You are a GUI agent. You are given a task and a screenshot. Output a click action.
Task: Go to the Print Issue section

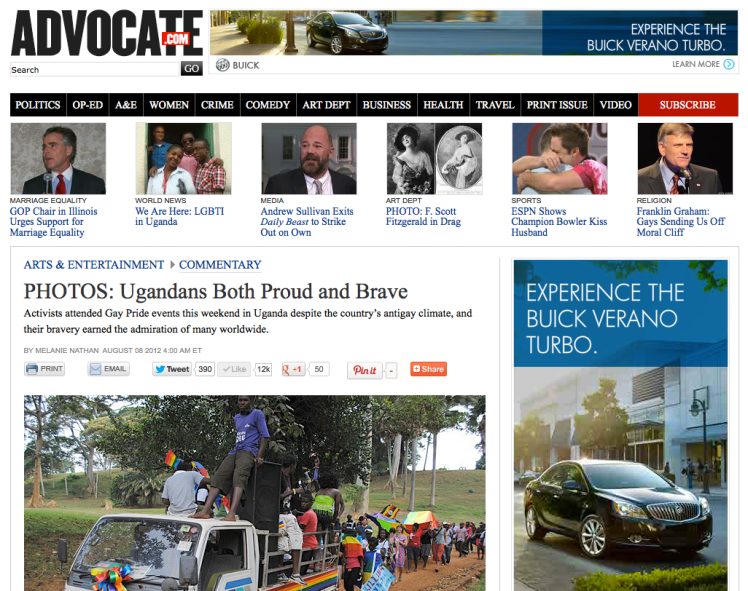click(557, 105)
